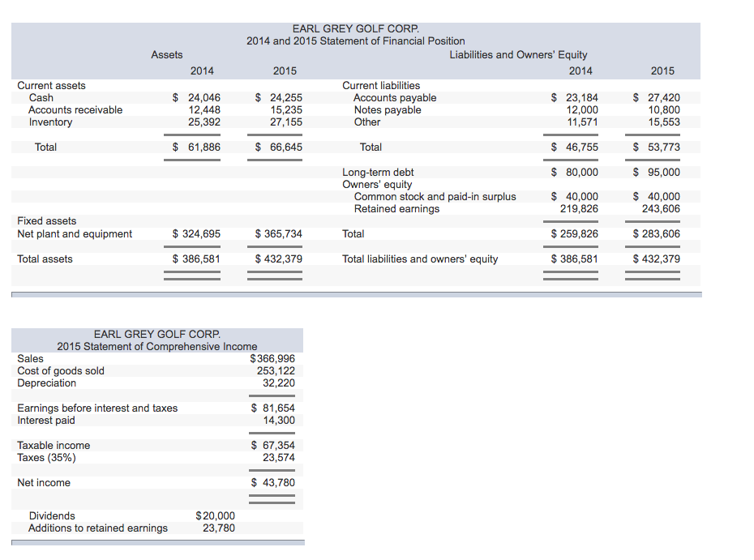Click Net income value $43,780

click(272, 483)
